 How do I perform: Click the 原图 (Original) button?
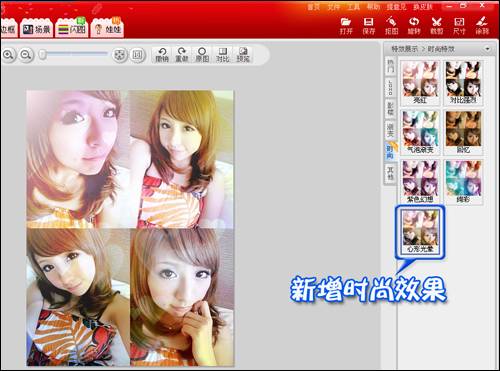(x=202, y=55)
